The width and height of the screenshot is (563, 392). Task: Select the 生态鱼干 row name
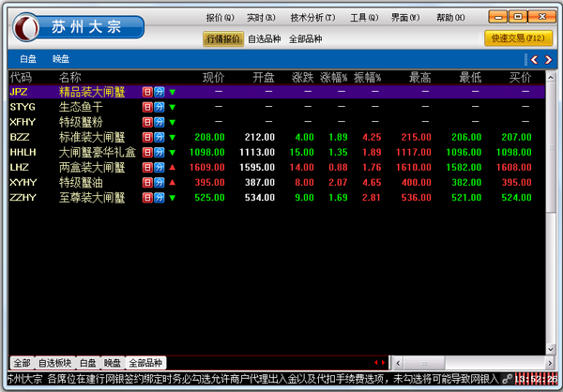(x=81, y=107)
